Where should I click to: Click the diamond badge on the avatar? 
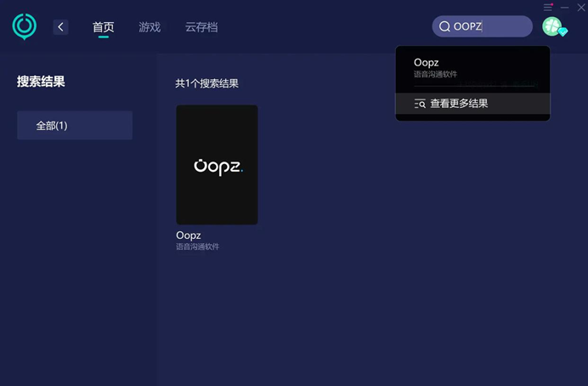pos(563,32)
